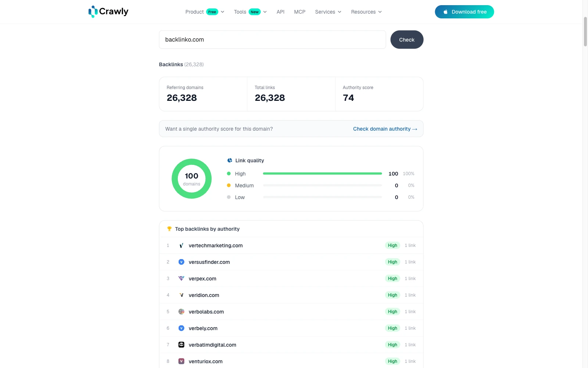This screenshot has width=588, height=368.
Task: Select the verbolabs.com domain text
Action: [x=206, y=312]
